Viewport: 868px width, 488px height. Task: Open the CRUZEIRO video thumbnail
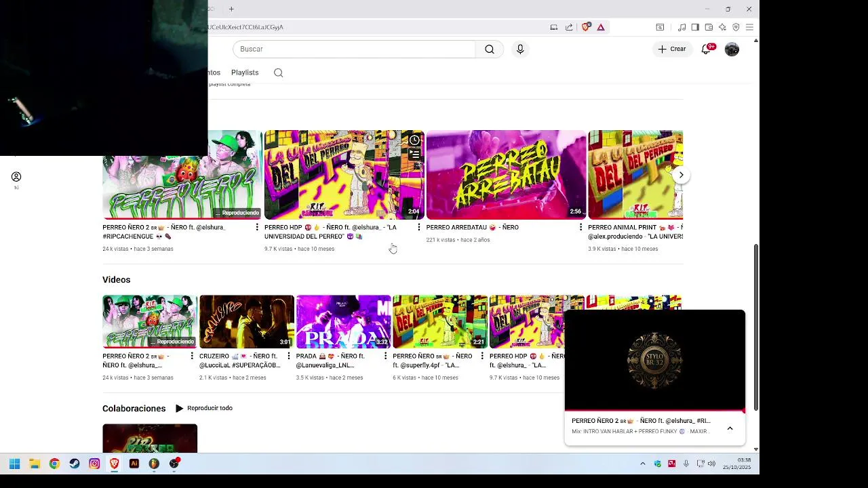tap(247, 321)
